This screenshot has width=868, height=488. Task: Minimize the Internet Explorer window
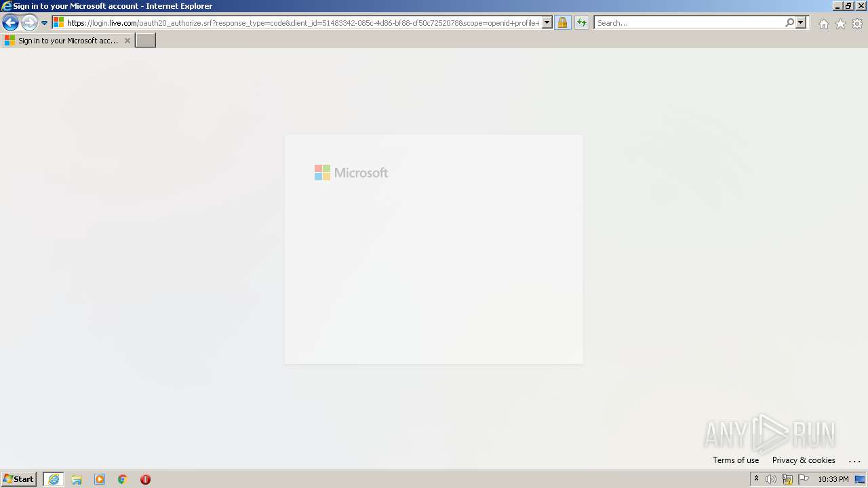[837, 5]
